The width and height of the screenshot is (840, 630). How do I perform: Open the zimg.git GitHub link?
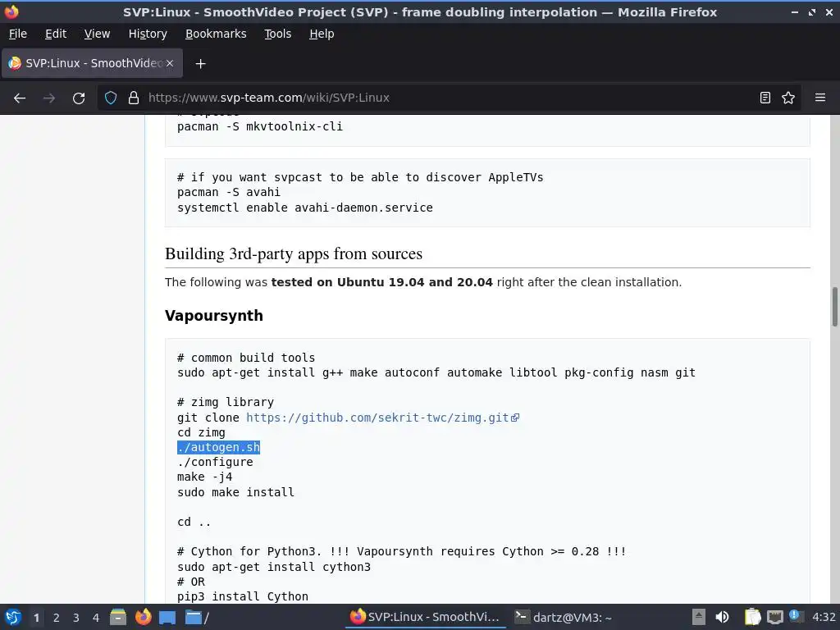pos(382,418)
